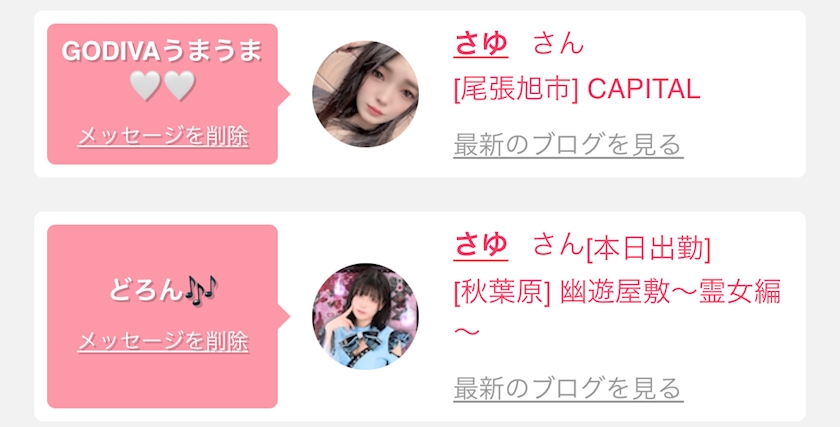The image size is (840, 427).
Task: Click the GODIVAうまうま message text
Action: point(162,51)
